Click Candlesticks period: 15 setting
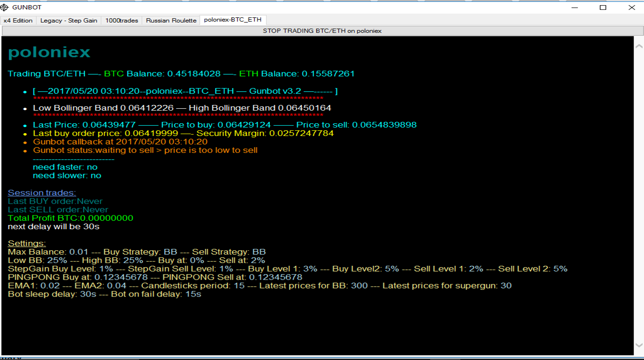Image resolution: width=644 pixels, height=360 pixels. click(193, 286)
